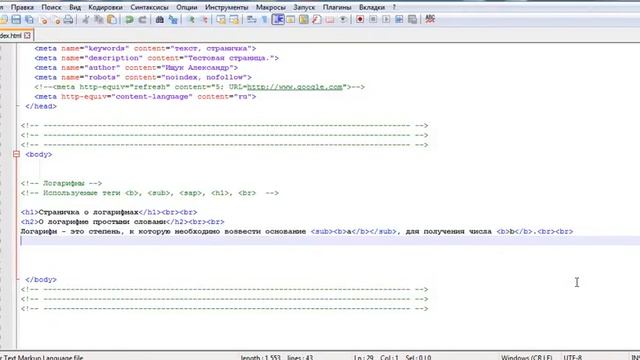This screenshot has width=640, height=360.
Task: Toggle synchronized horizontal scrolling icon
Action: point(234,19)
